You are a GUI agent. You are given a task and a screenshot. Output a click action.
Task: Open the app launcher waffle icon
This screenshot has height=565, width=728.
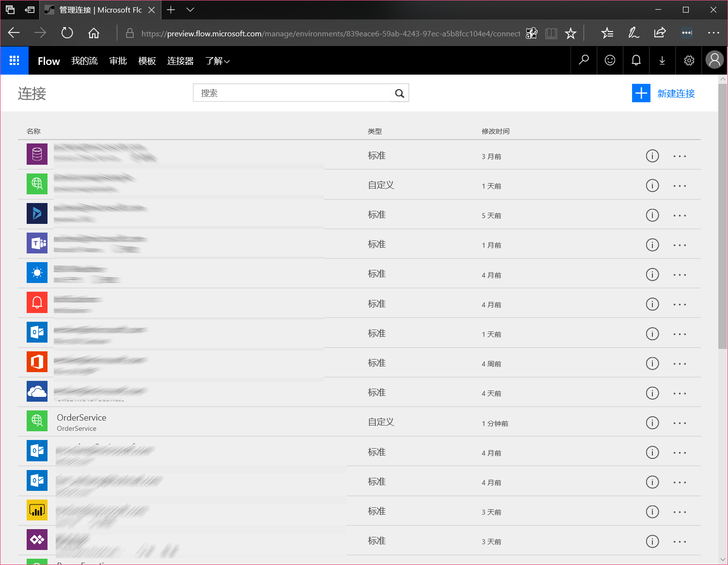click(x=15, y=61)
